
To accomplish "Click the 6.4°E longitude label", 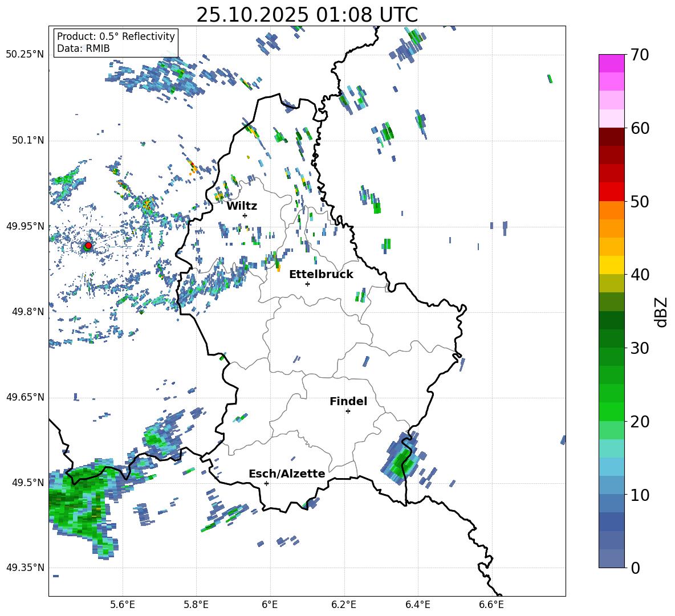I will (x=417, y=605).
